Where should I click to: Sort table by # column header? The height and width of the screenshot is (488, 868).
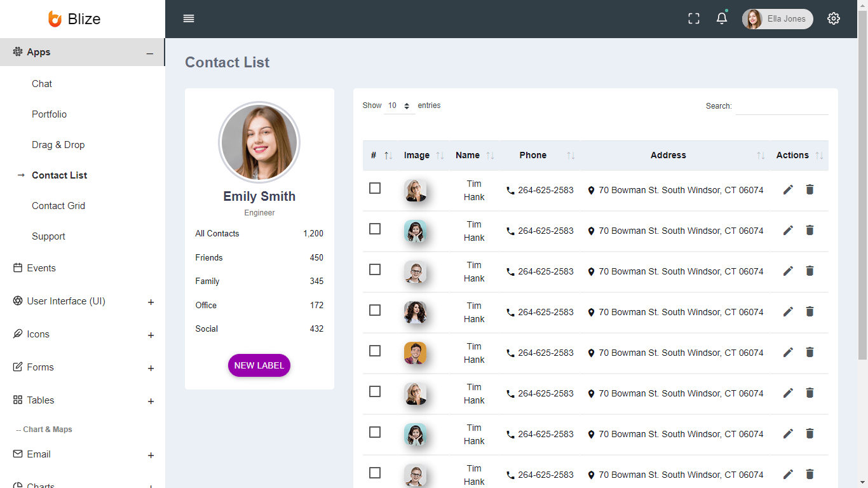[x=380, y=155]
